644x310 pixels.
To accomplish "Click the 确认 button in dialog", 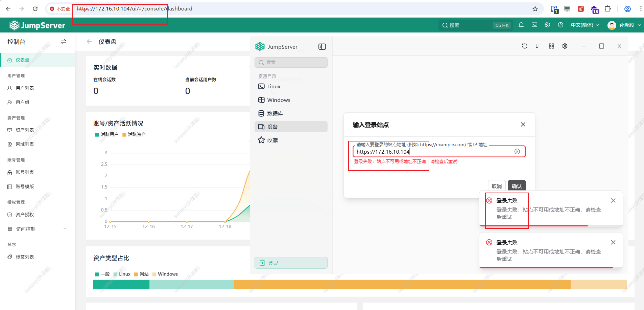I will [516, 186].
